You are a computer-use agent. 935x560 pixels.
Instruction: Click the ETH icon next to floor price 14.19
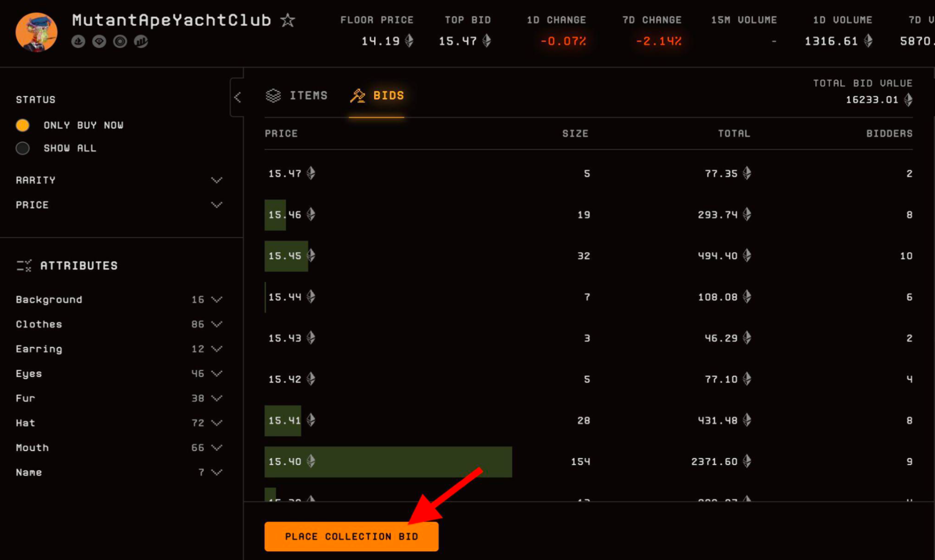(x=409, y=41)
